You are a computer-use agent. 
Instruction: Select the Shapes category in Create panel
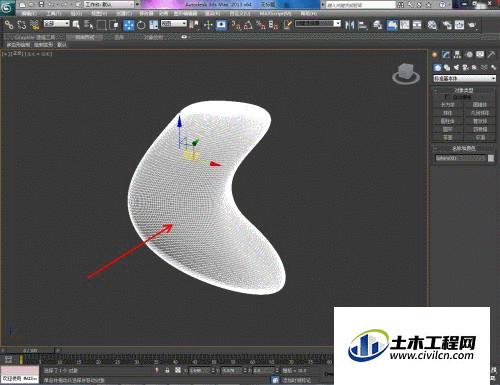(x=447, y=67)
